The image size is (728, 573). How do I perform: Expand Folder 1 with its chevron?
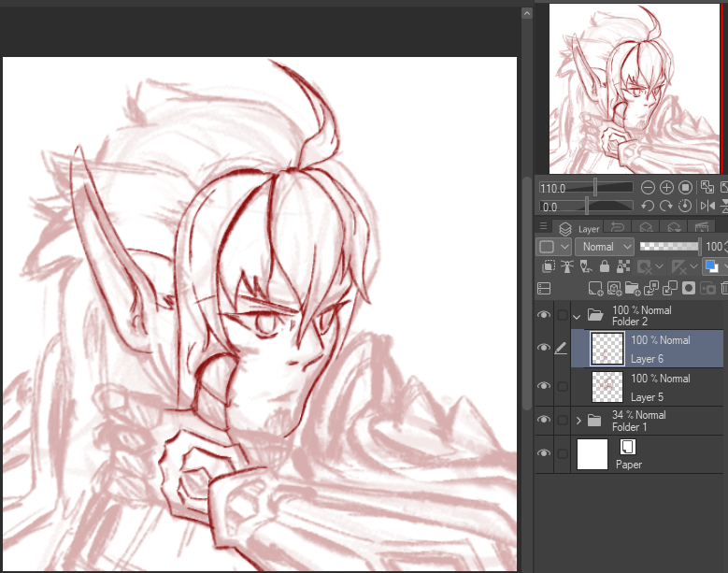(x=578, y=421)
